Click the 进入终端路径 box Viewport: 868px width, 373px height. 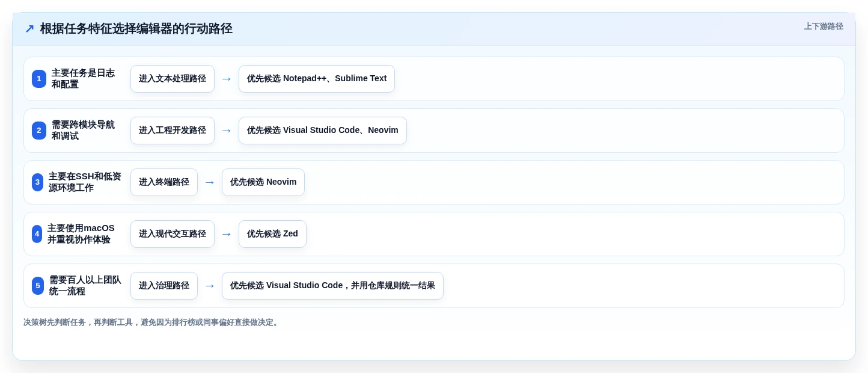pos(164,182)
